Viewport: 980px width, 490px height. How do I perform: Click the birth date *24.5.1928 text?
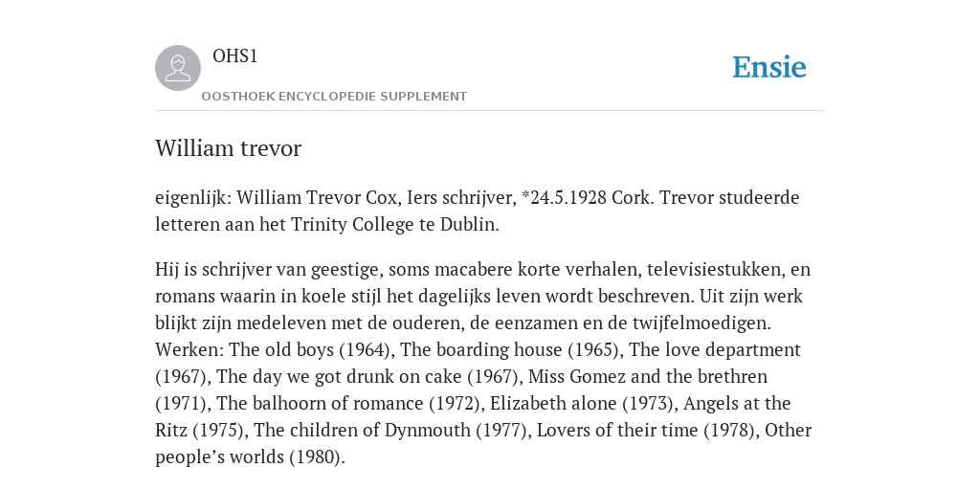click(x=564, y=197)
